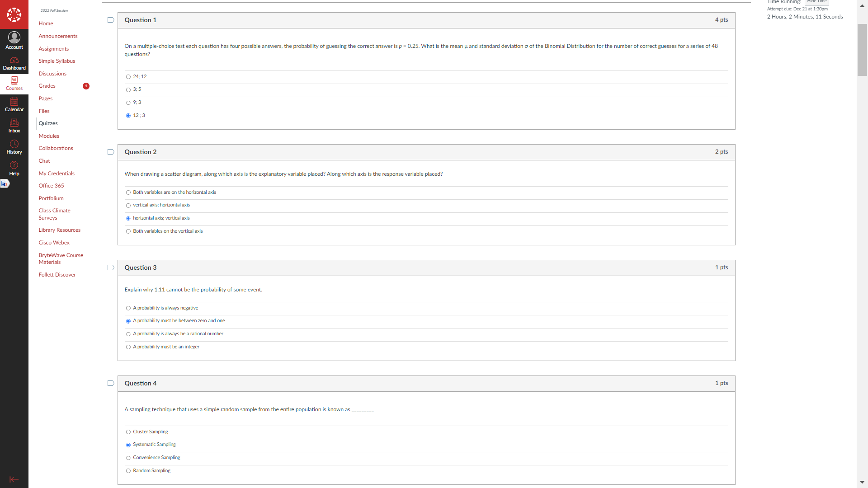Collapse the global navigation arrow
The height and width of the screenshot is (488, 868).
[x=14, y=480]
